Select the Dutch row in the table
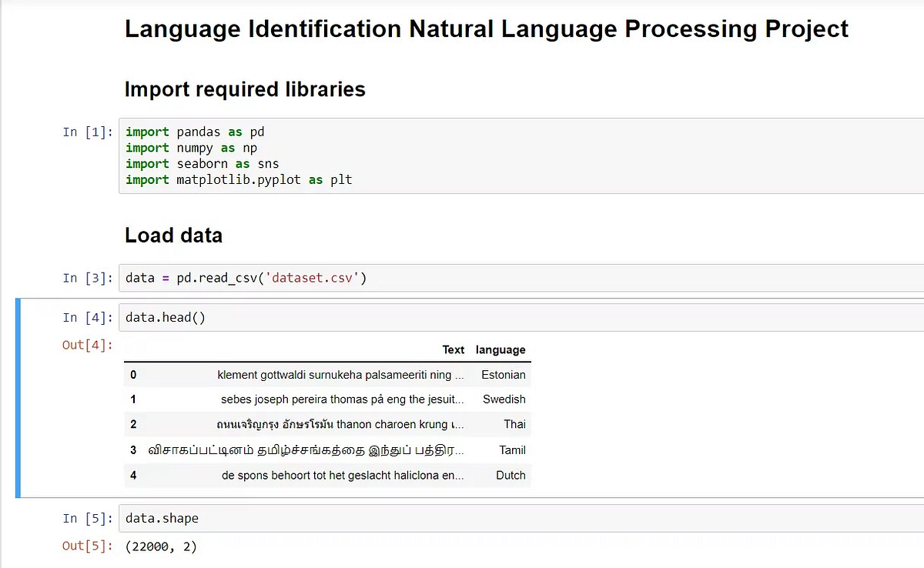Image resolution: width=924 pixels, height=568 pixels. (x=323, y=476)
